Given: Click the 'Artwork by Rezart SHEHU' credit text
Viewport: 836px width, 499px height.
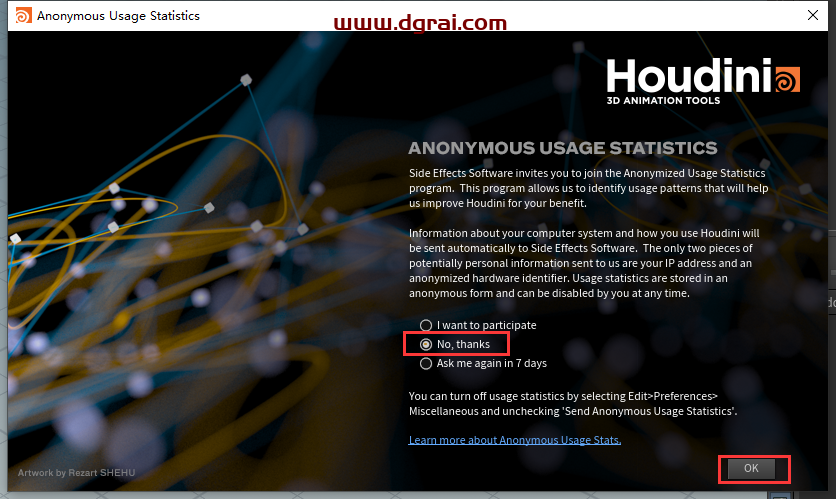Looking at the screenshot, I should [76, 472].
